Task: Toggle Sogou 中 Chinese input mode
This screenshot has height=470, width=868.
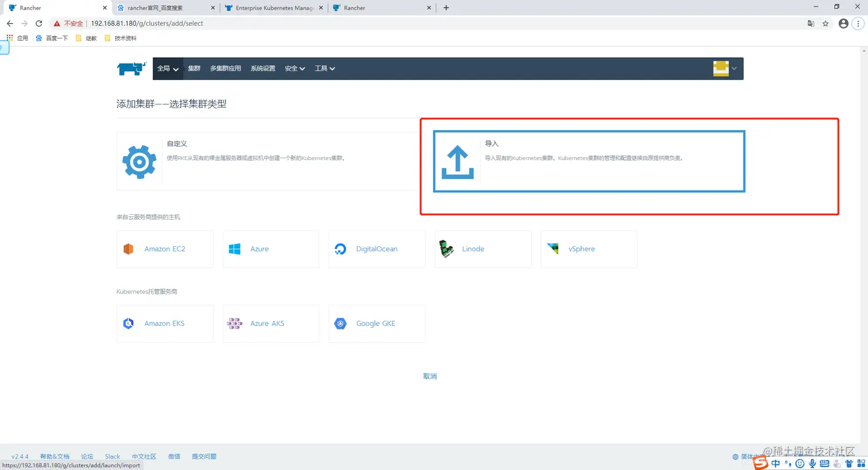Action: 776,463
